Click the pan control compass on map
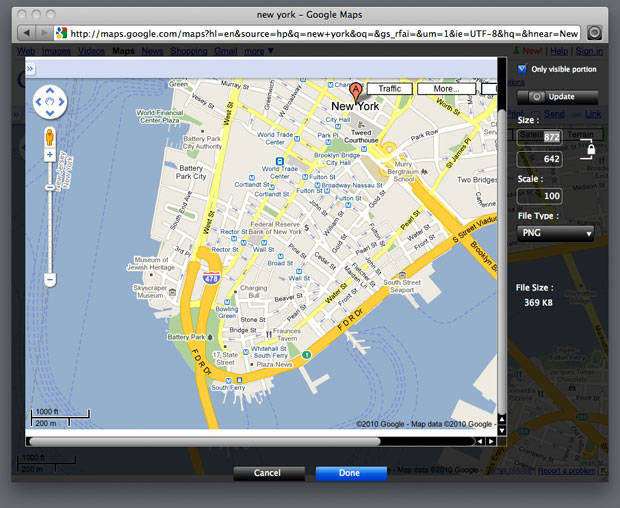620x508 pixels. click(49, 101)
